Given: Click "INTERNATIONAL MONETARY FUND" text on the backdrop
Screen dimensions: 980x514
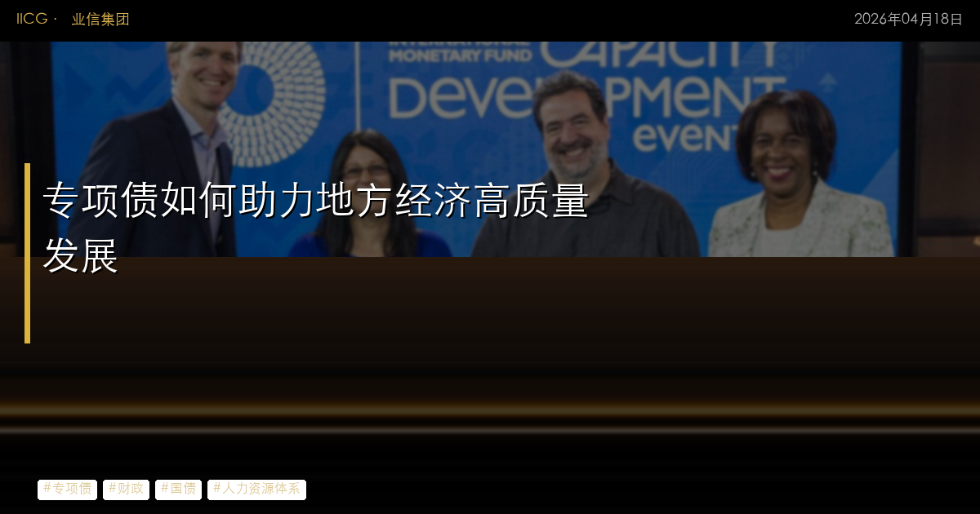Looking at the screenshot, I should 460,52.
